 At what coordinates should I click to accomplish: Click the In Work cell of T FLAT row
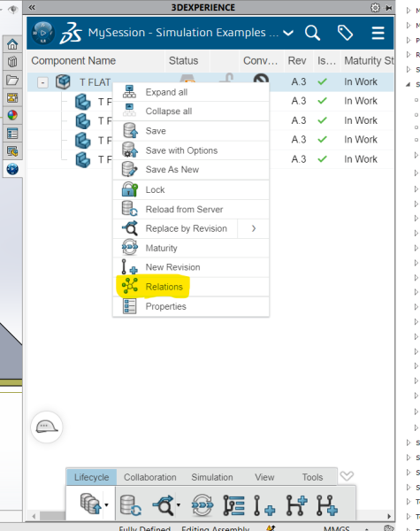361,81
